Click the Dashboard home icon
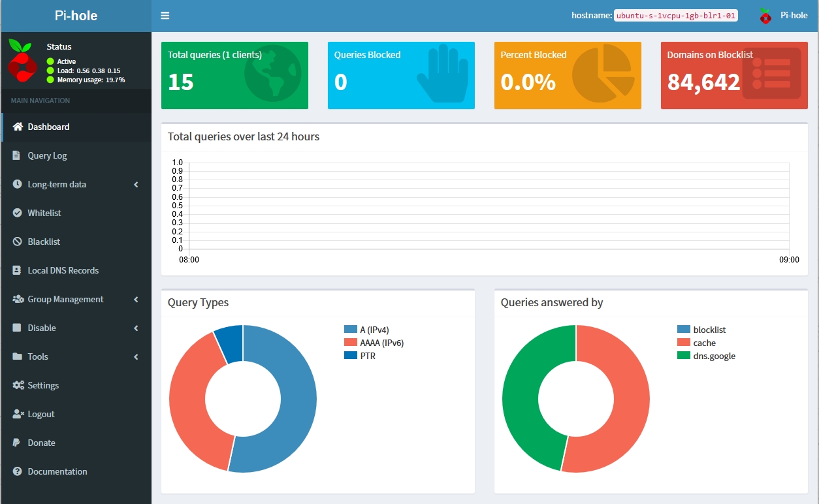This screenshot has width=819, height=504. point(18,127)
